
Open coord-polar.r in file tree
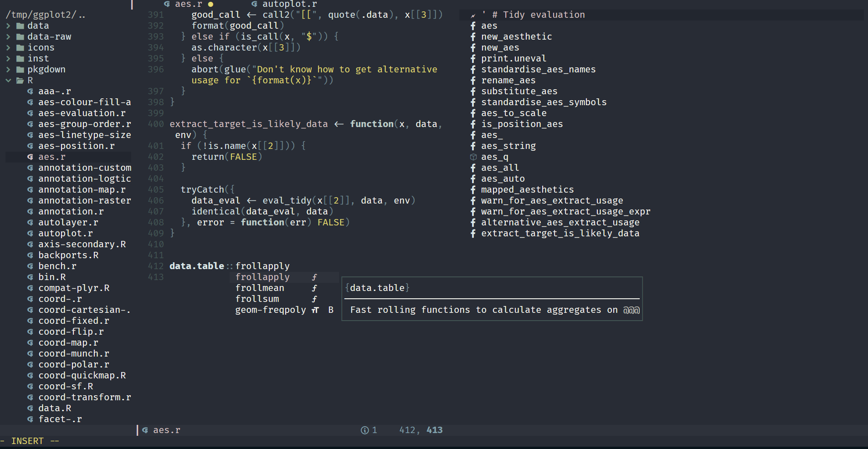coord(74,365)
